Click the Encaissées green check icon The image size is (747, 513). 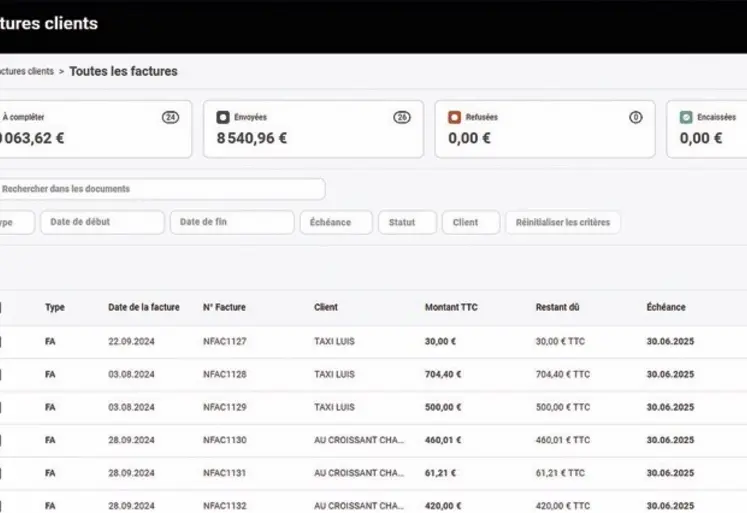coord(686,117)
